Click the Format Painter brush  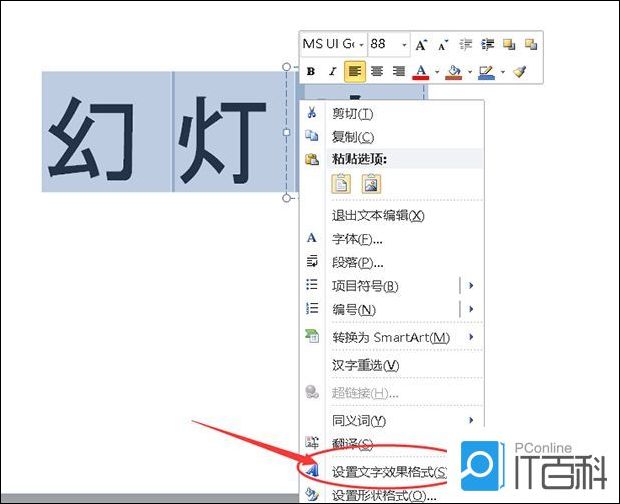[520, 72]
